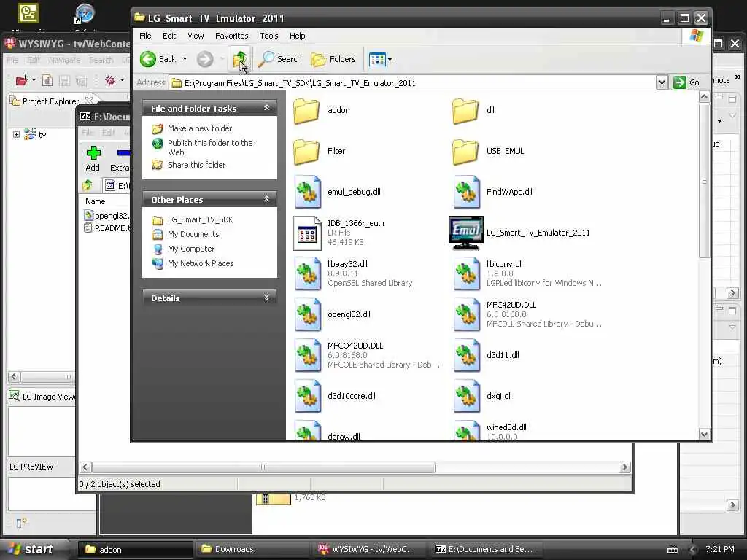The image size is (747, 560).
Task: Open the Help menu in Explorer
Action: click(298, 36)
